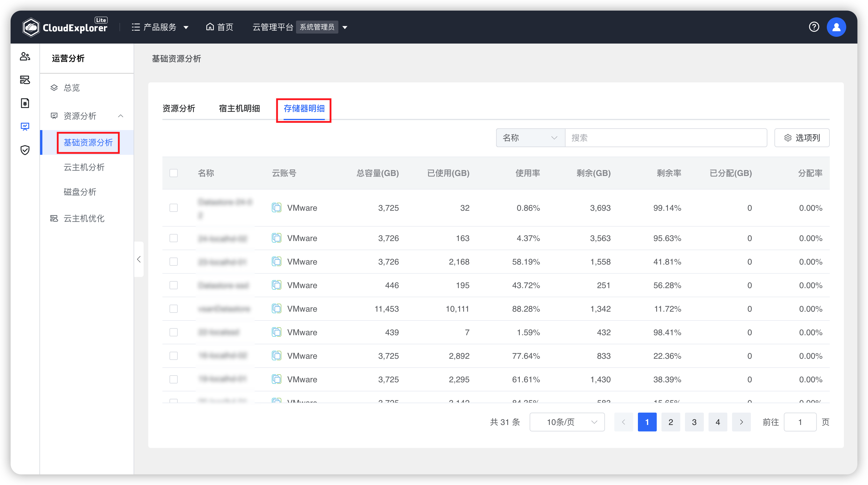Click the 使用率 column header
The height and width of the screenshot is (485, 868).
click(528, 173)
